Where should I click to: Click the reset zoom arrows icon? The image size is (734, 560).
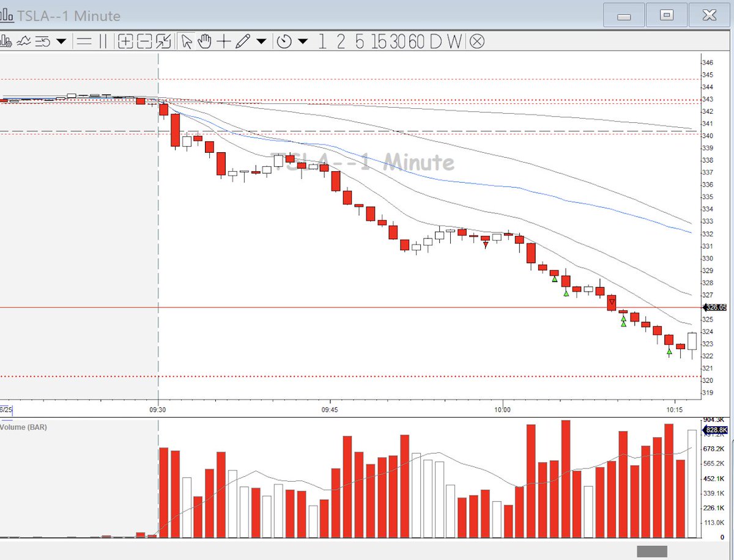pyautogui.click(x=163, y=42)
